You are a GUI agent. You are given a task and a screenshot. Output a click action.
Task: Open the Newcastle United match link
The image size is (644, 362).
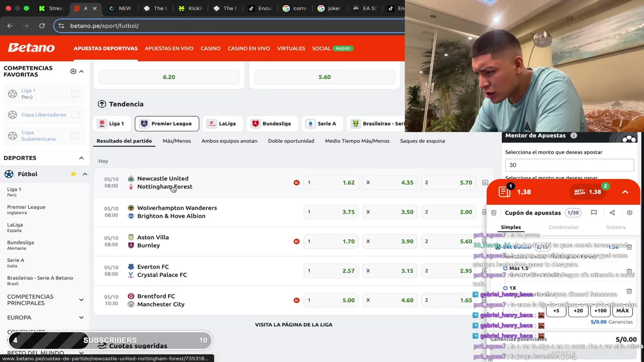click(x=163, y=178)
